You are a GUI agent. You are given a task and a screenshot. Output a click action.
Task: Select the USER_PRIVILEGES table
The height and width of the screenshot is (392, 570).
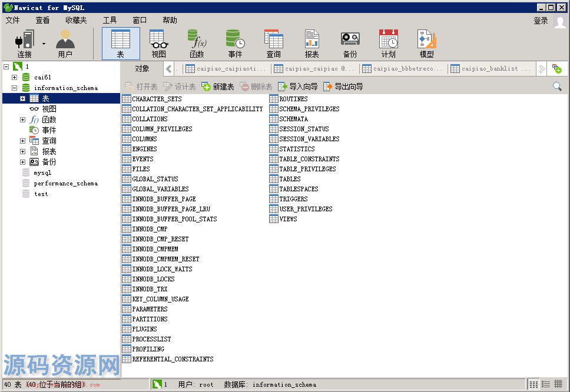[301, 209]
